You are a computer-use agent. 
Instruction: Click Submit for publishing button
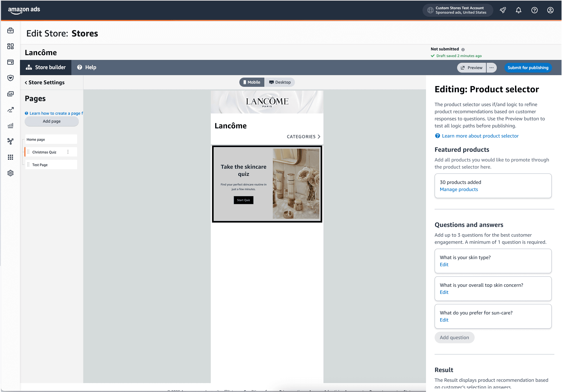(528, 68)
